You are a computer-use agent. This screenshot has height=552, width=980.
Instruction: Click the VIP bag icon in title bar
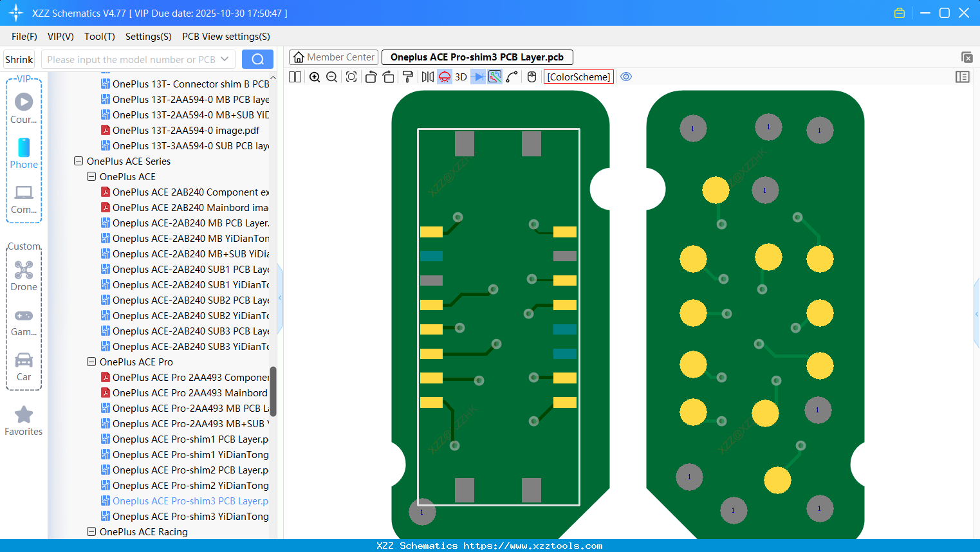pos(900,13)
